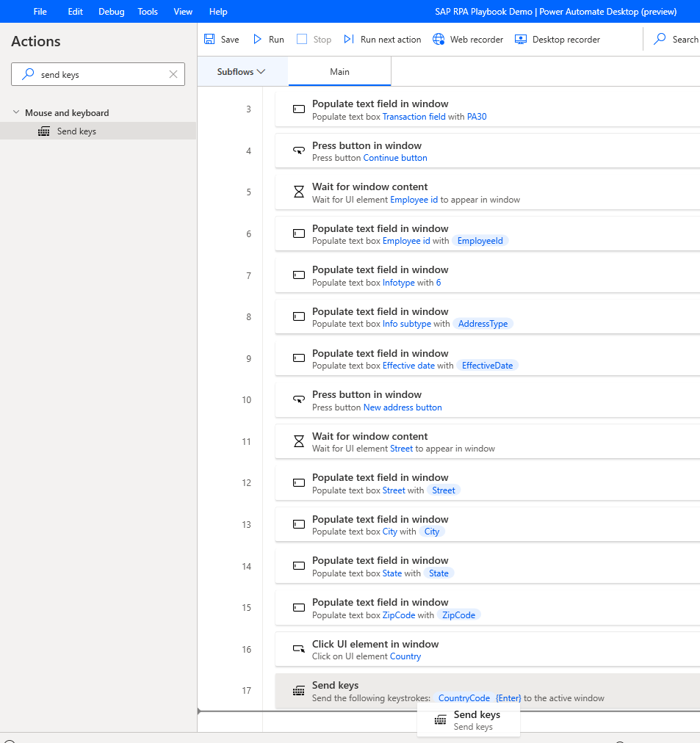700x743 pixels.
Task: Click the text field icon of step 6
Action: 299,234
